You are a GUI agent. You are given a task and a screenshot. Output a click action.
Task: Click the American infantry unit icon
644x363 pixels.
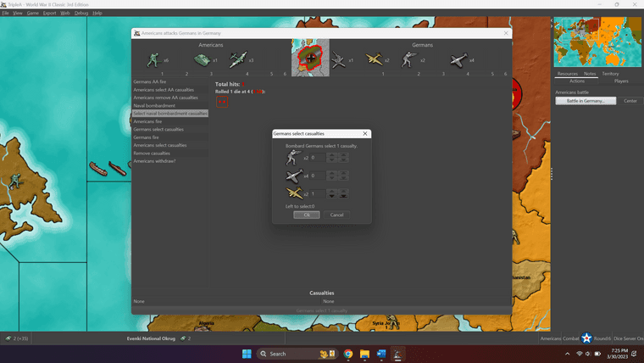(153, 59)
